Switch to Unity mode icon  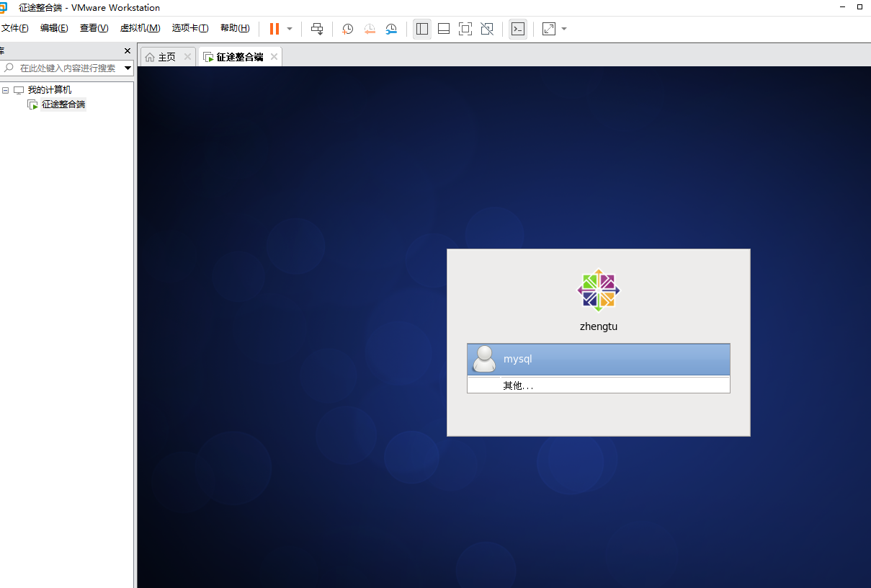(x=487, y=29)
